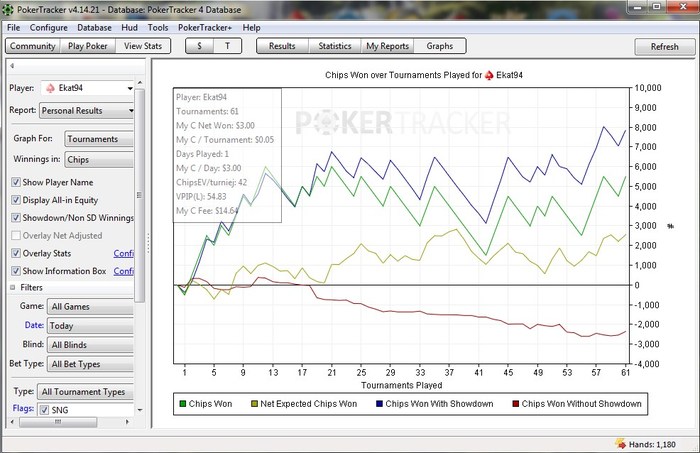Click the 'Tournaments Played' axis label

click(x=401, y=385)
